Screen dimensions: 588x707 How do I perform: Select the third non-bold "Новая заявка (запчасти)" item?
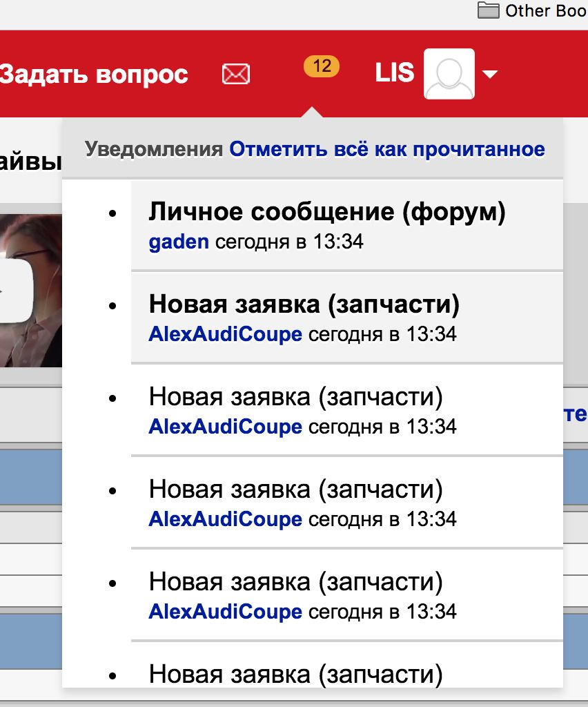click(x=295, y=582)
